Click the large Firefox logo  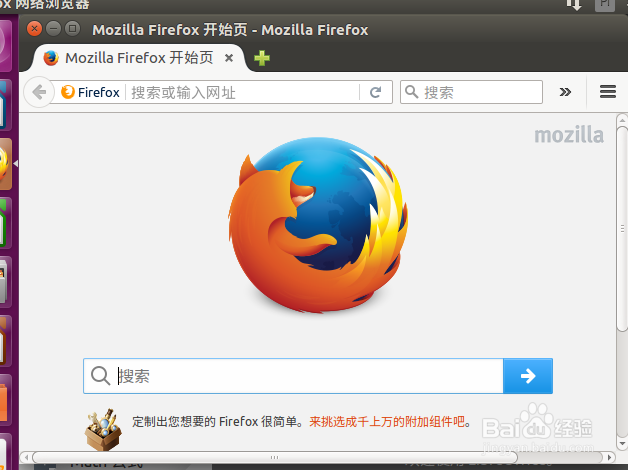[x=318, y=225]
